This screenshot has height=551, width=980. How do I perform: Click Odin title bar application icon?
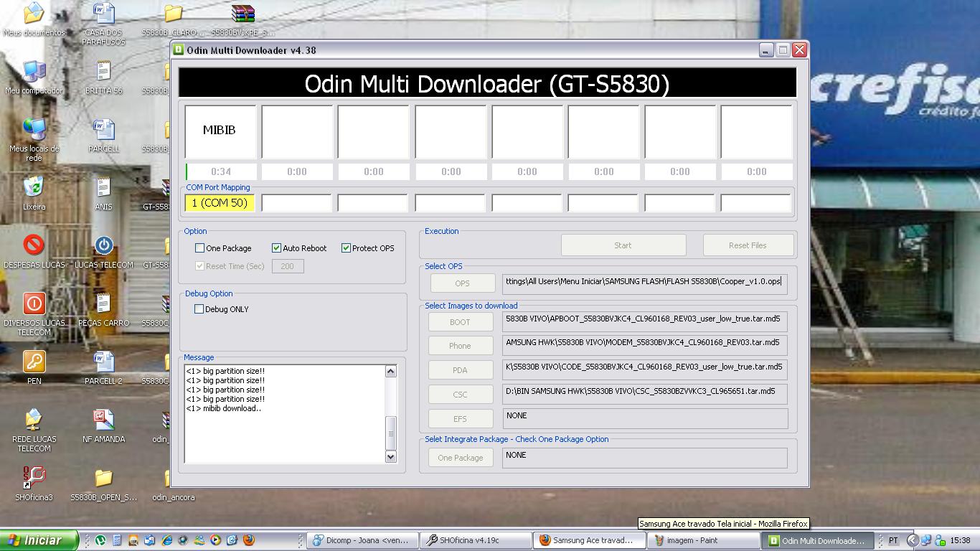[178, 50]
